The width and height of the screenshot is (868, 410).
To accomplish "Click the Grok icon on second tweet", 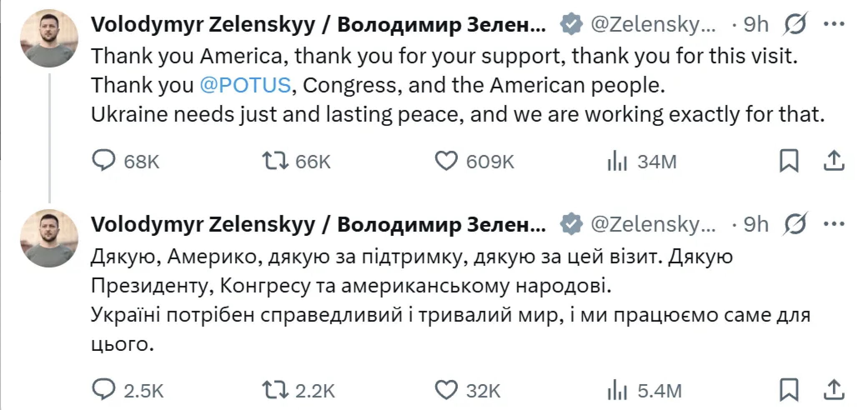I will coord(795,224).
